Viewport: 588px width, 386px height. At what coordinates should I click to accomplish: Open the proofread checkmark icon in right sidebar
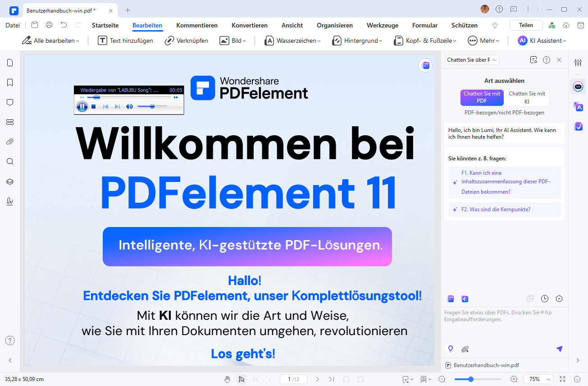click(578, 127)
